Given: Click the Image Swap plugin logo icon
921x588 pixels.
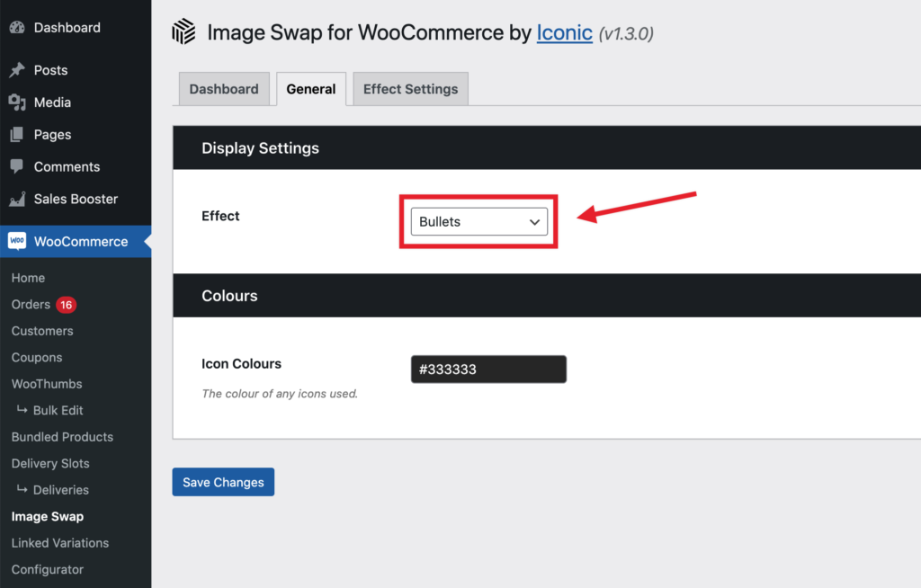Looking at the screenshot, I should [183, 31].
